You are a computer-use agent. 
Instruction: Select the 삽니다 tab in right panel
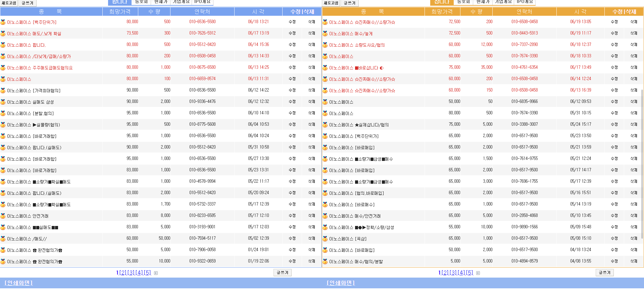[442, 2]
